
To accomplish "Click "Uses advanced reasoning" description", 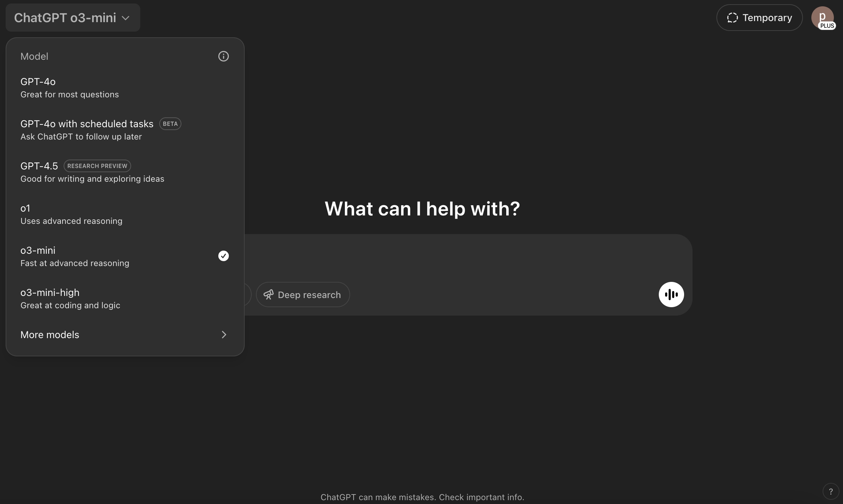I will pyautogui.click(x=71, y=221).
